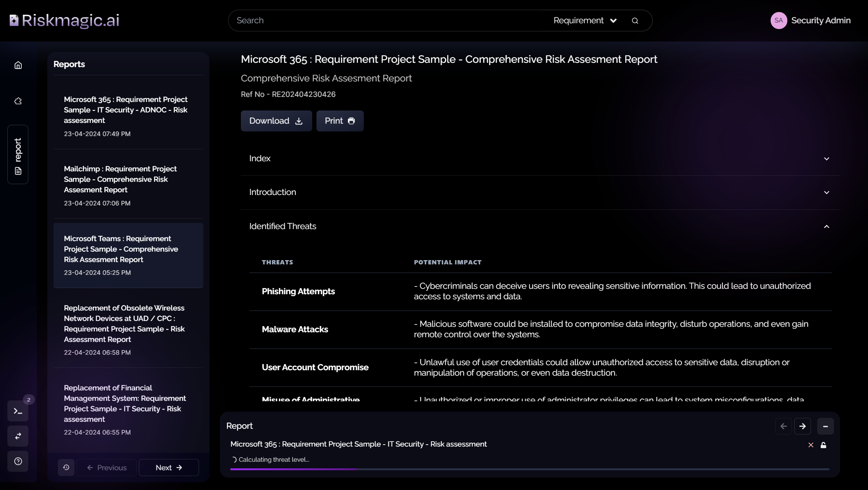Click the threat calculation progress bar
The image size is (868, 490).
point(530,469)
